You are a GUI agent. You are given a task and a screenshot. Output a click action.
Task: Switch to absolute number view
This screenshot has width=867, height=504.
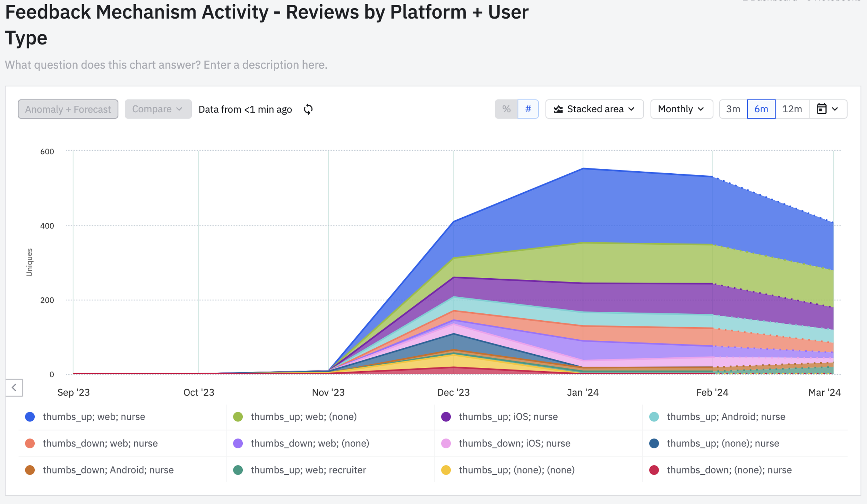pyautogui.click(x=528, y=109)
